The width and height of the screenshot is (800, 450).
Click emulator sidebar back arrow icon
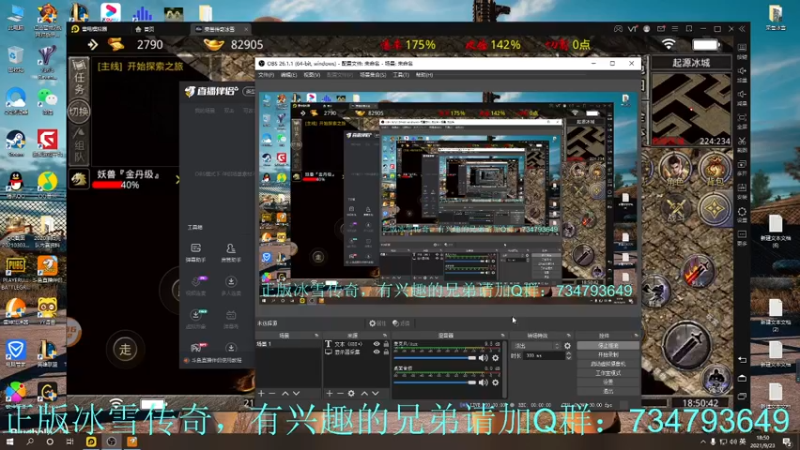tap(742, 360)
